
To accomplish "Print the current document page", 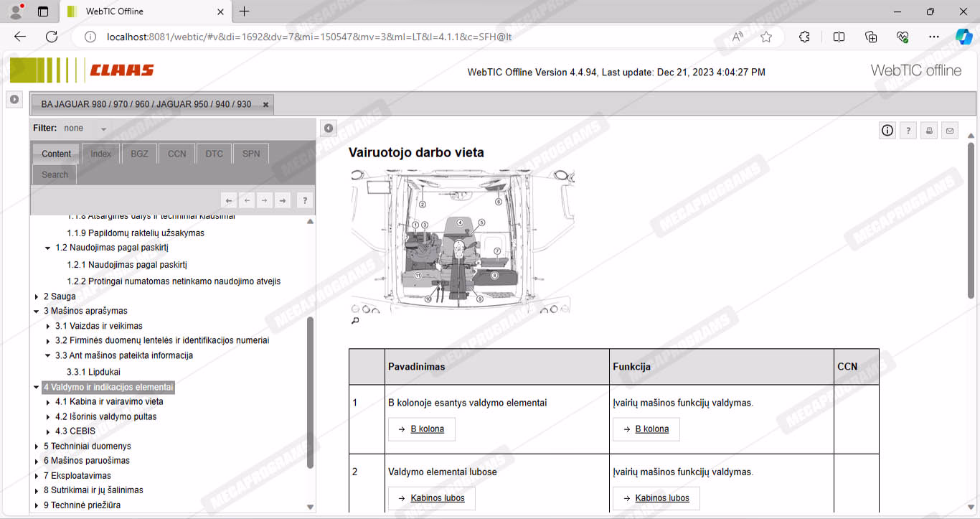I will tap(929, 130).
